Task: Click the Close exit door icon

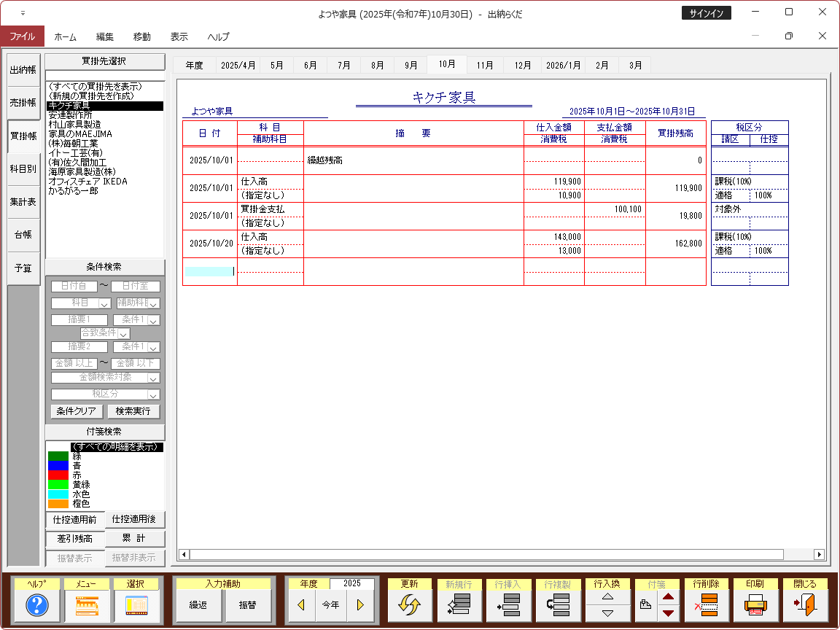Action: tap(805, 605)
